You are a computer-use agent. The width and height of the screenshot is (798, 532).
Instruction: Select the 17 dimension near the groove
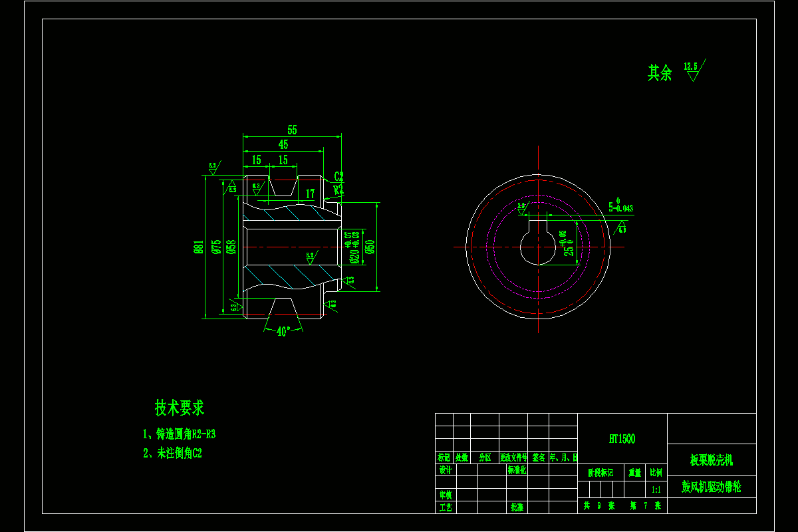pos(309,194)
